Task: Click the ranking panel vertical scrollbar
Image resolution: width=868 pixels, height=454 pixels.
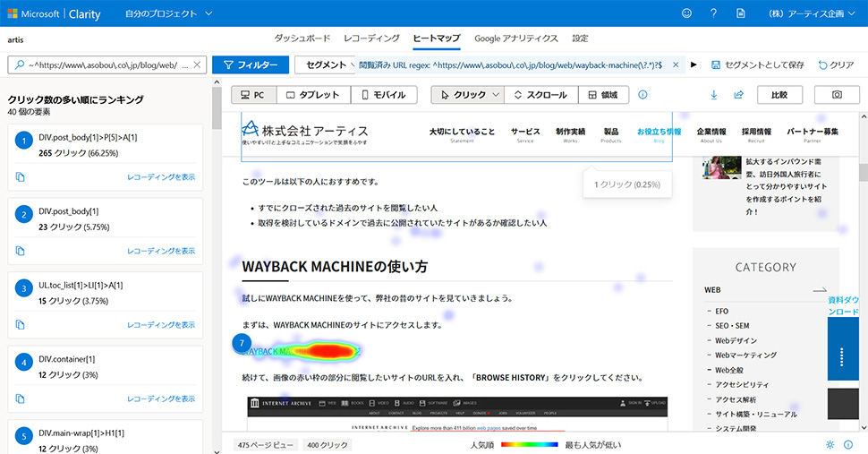Action: [217, 108]
